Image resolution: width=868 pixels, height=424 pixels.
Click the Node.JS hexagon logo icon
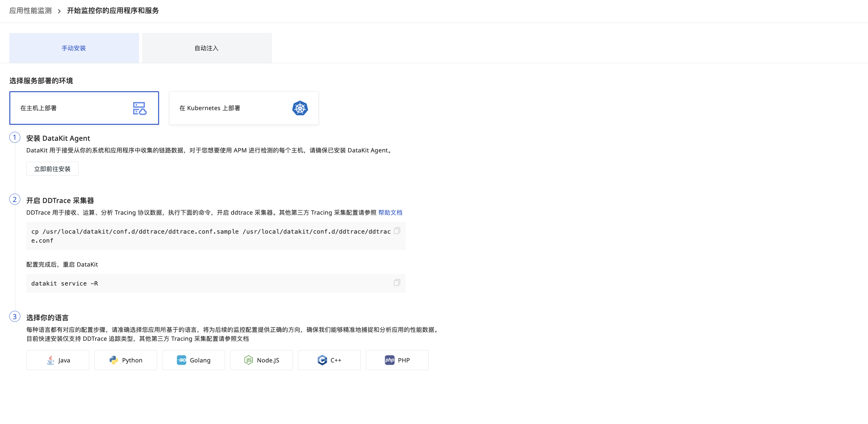pyautogui.click(x=248, y=360)
